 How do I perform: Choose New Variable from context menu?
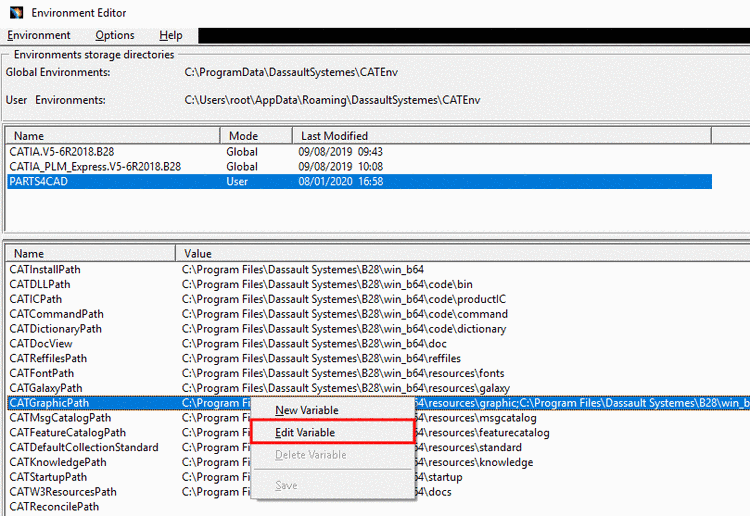click(x=306, y=410)
